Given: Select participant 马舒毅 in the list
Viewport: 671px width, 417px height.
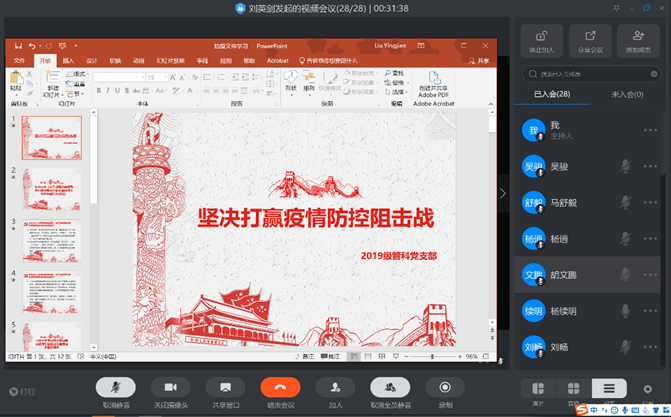Looking at the screenshot, I should [x=565, y=202].
